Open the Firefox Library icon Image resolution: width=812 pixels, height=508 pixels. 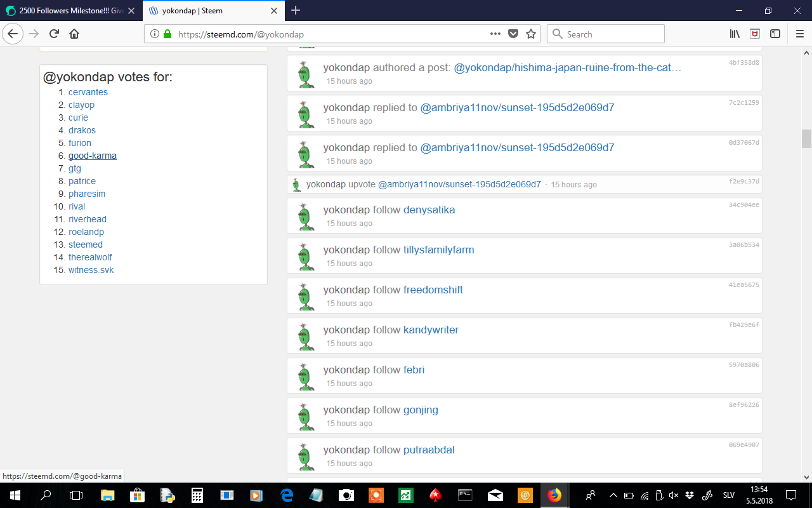pyautogui.click(x=735, y=34)
